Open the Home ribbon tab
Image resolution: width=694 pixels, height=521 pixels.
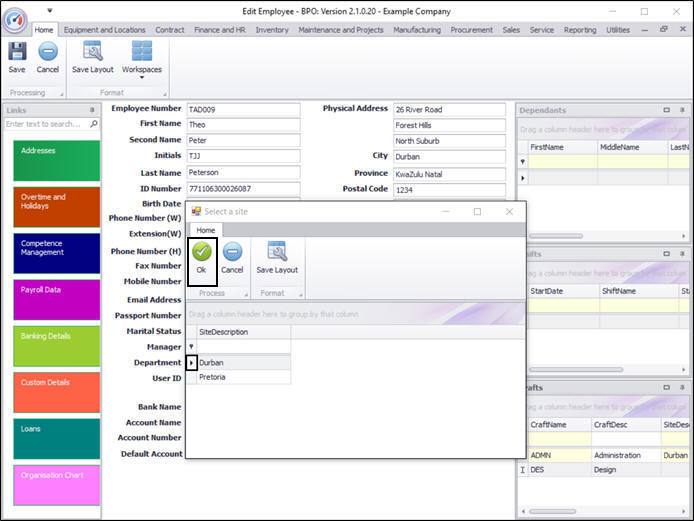(x=44, y=30)
